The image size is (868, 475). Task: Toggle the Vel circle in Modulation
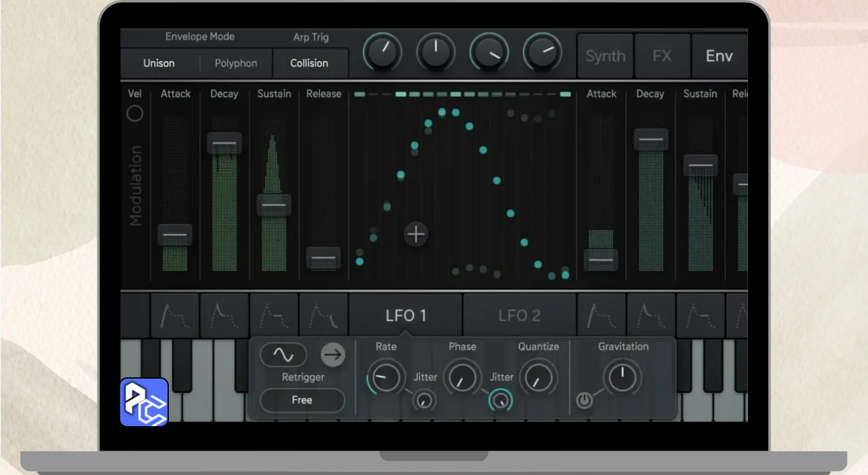pyautogui.click(x=135, y=113)
